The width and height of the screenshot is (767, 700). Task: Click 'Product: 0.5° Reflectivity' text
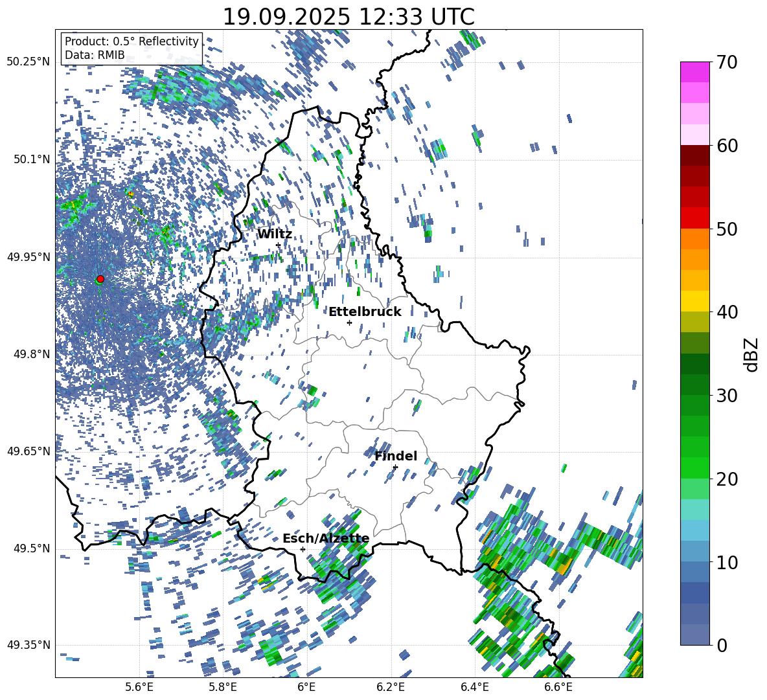tap(132, 41)
